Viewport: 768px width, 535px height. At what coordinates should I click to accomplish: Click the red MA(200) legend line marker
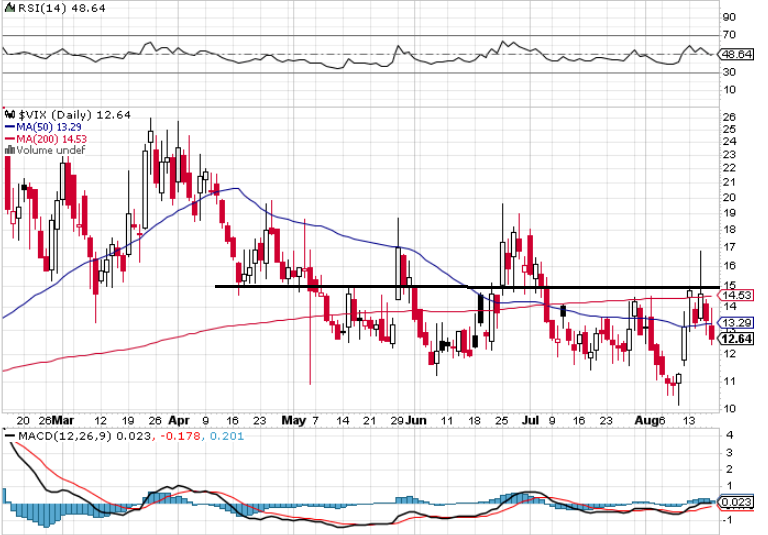[x=9, y=139]
